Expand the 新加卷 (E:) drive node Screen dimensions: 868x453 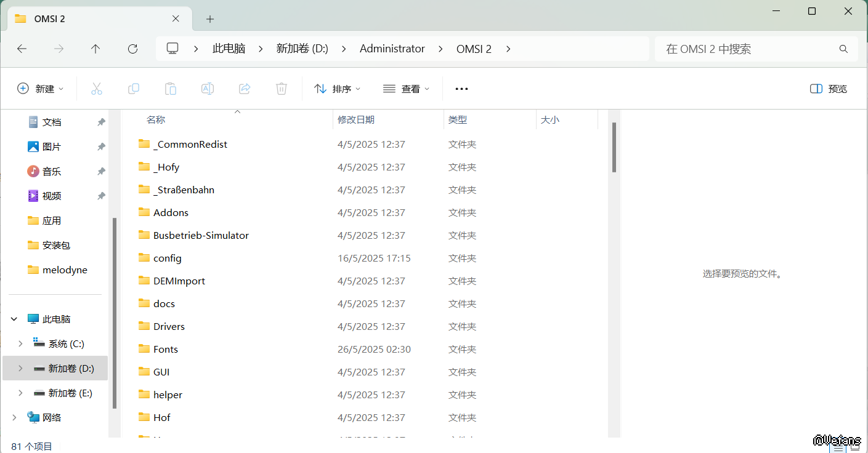coord(20,393)
